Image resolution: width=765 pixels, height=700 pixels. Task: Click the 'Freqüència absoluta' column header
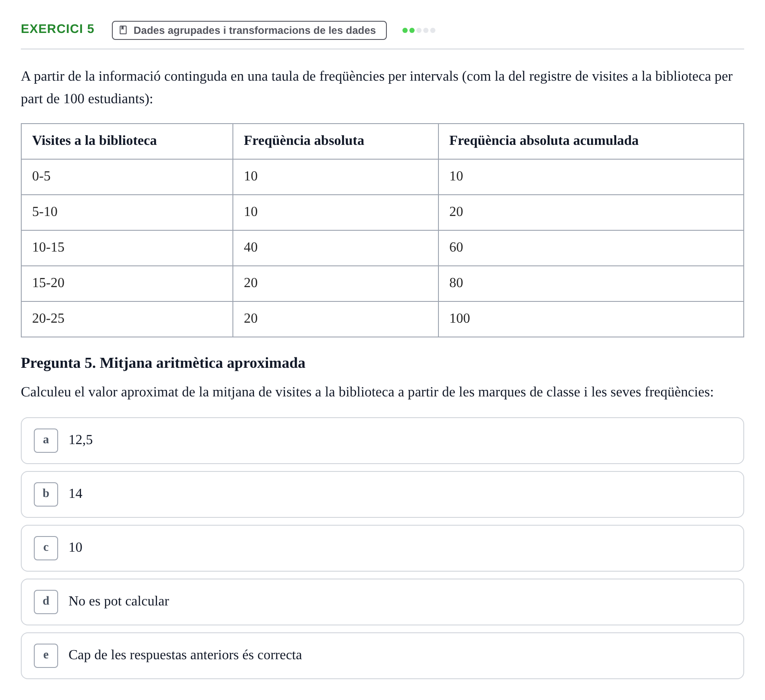click(336, 141)
